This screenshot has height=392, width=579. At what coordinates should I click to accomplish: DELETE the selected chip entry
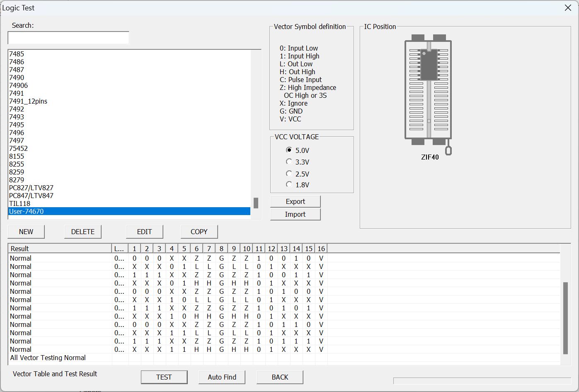(x=83, y=232)
